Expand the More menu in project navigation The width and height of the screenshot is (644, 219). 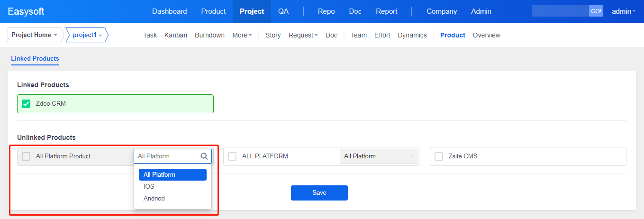tap(242, 35)
